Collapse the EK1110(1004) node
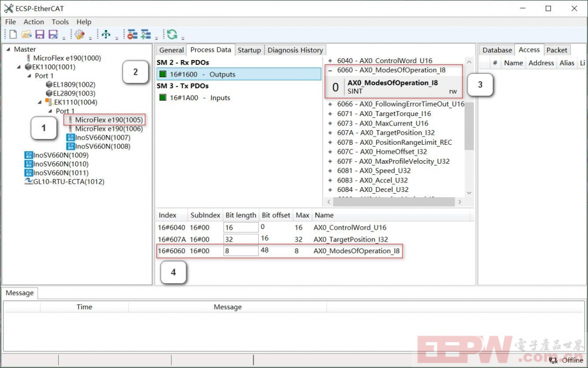 40,102
